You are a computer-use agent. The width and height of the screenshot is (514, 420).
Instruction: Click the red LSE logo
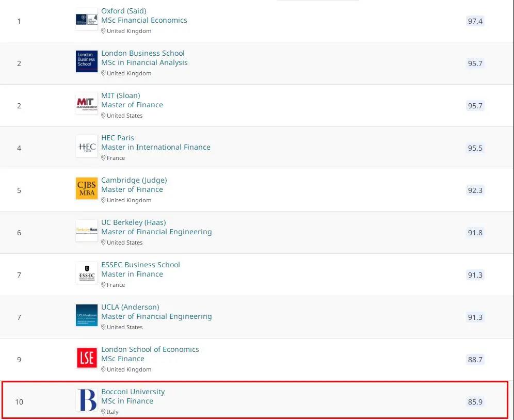87,358
